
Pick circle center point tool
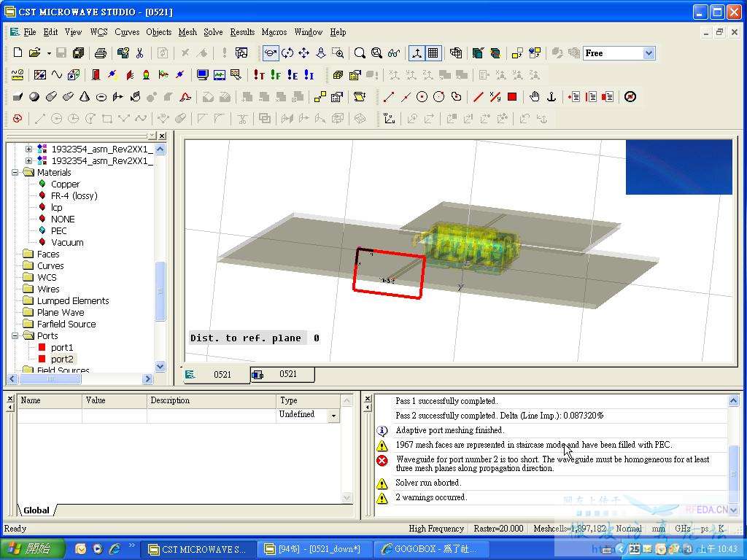(422, 97)
